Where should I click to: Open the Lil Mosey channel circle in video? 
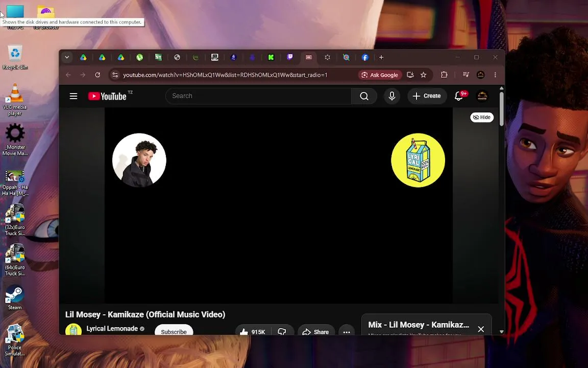pyautogui.click(x=139, y=160)
